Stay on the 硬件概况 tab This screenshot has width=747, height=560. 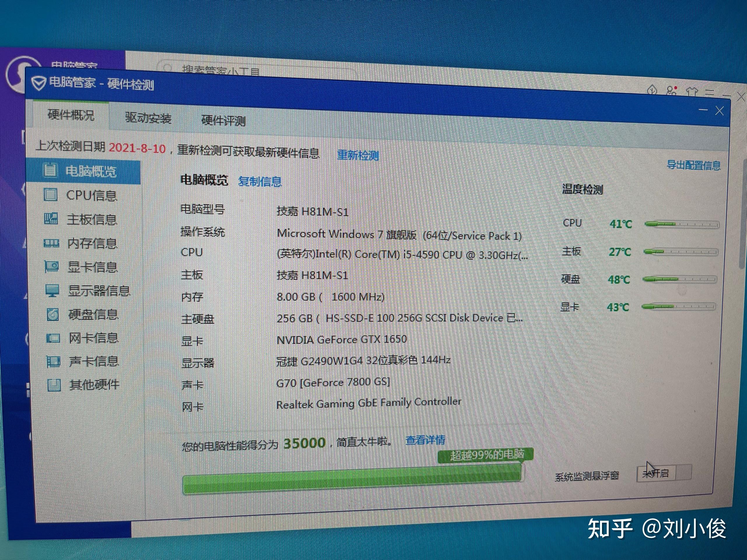point(71,116)
